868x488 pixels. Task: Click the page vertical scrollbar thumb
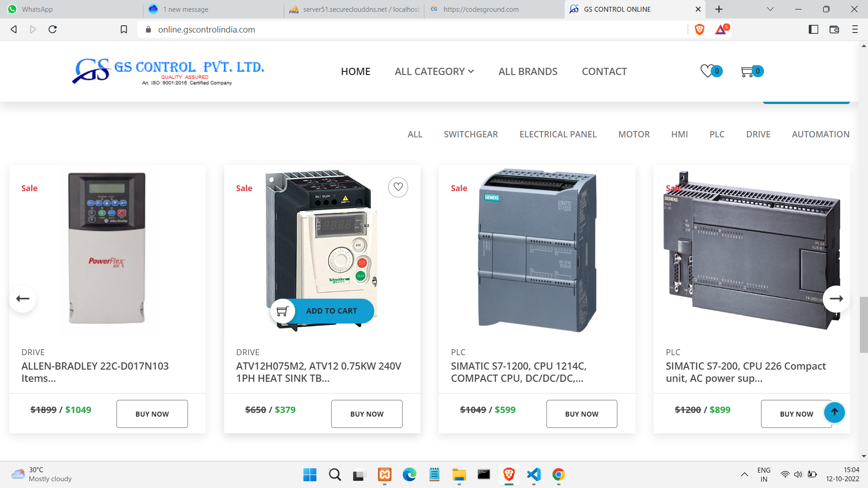863,324
